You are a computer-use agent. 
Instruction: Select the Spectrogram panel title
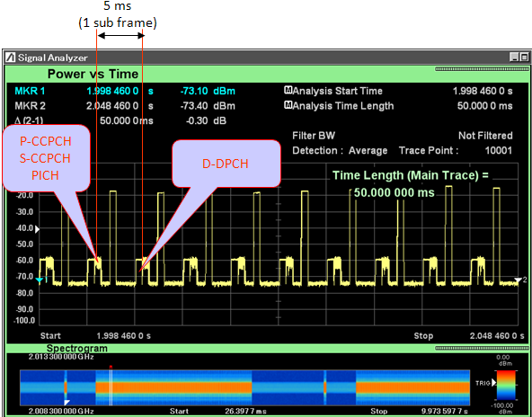click(77, 349)
